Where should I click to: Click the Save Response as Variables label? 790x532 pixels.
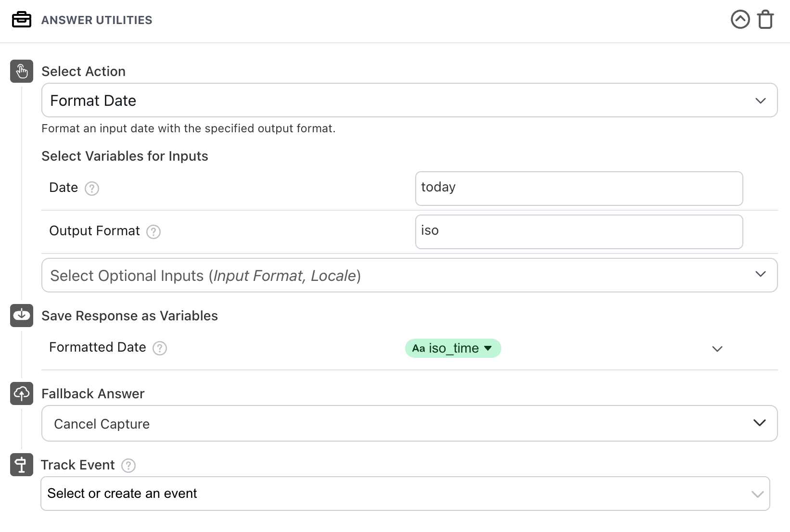(x=130, y=316)
